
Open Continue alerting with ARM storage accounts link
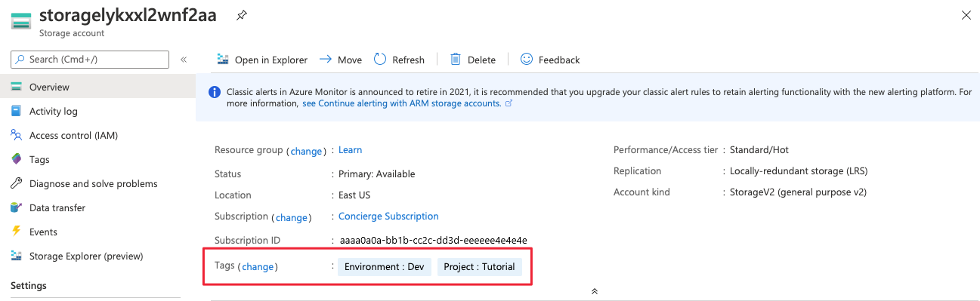click(x=402, y=103)
